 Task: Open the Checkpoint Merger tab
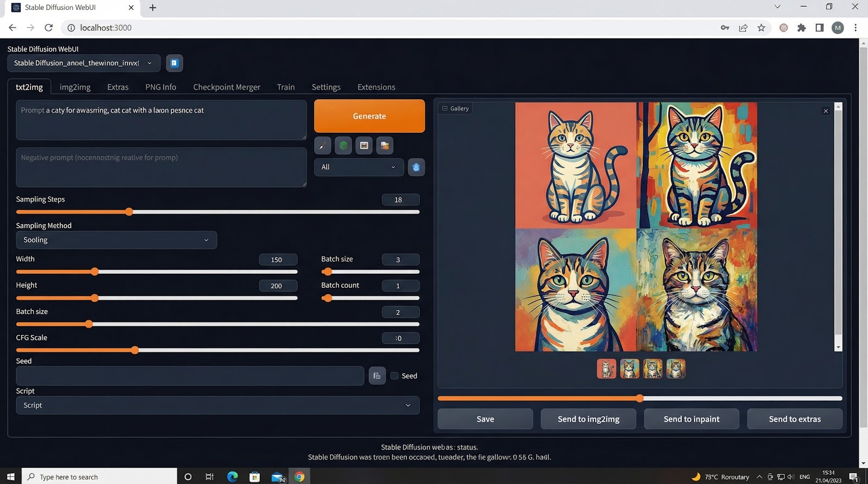point(227,87)
